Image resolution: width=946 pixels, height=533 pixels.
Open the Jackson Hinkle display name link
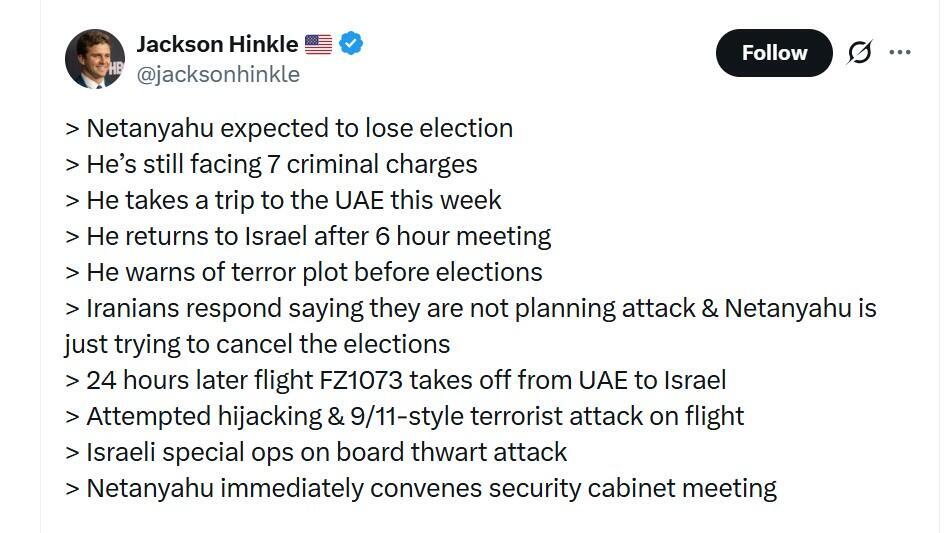(x=217, y=44)
